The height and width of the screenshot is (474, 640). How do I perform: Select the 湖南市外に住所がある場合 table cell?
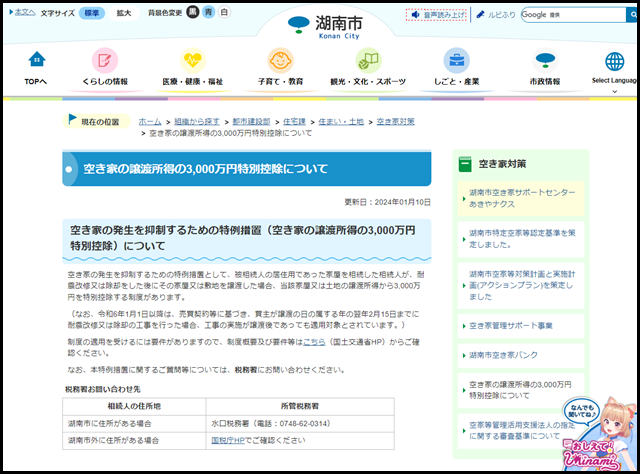134,441
